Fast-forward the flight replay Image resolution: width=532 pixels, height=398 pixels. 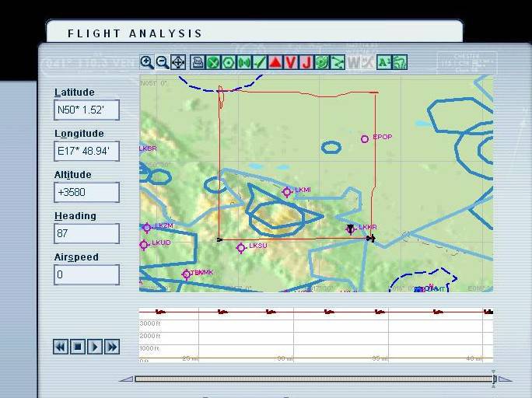coord(112,347)
